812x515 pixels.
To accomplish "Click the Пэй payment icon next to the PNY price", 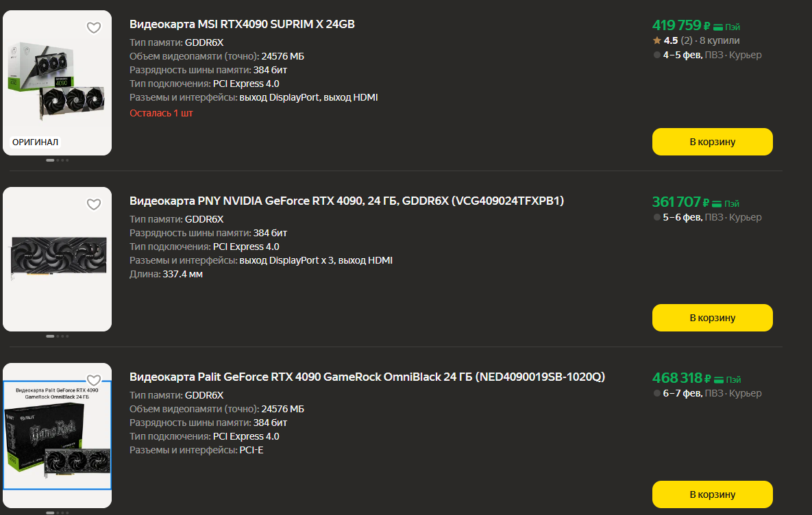I will [724, 203].
